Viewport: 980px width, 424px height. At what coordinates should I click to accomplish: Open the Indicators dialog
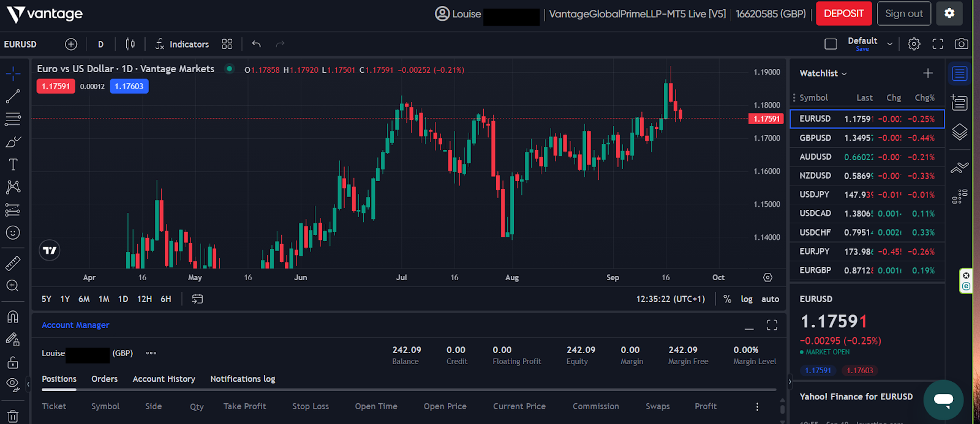point(182,44)
